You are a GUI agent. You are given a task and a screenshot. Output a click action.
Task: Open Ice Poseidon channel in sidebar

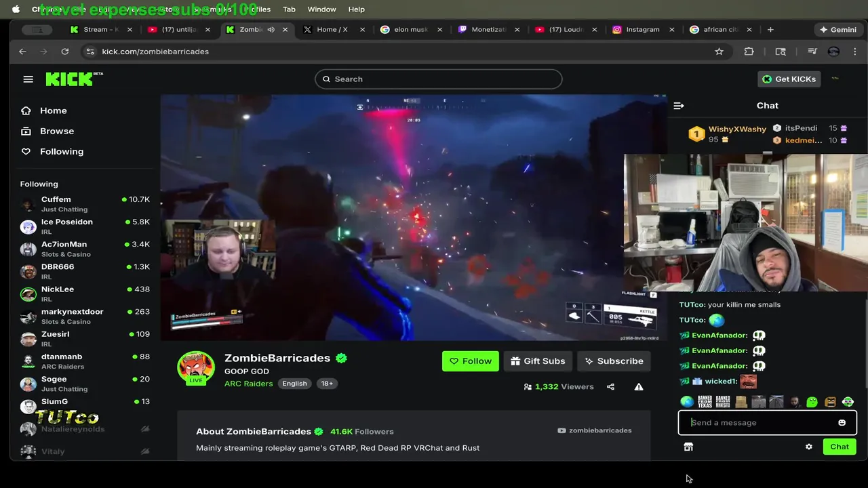(85, 226)
